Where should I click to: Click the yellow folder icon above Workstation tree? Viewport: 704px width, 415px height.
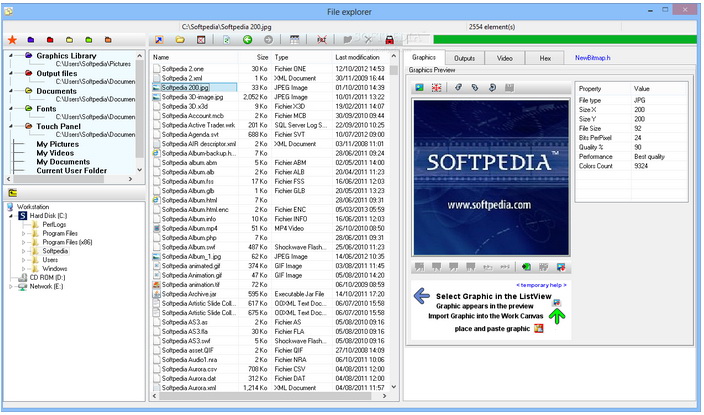pyautogui.click(x=13, y=192)
